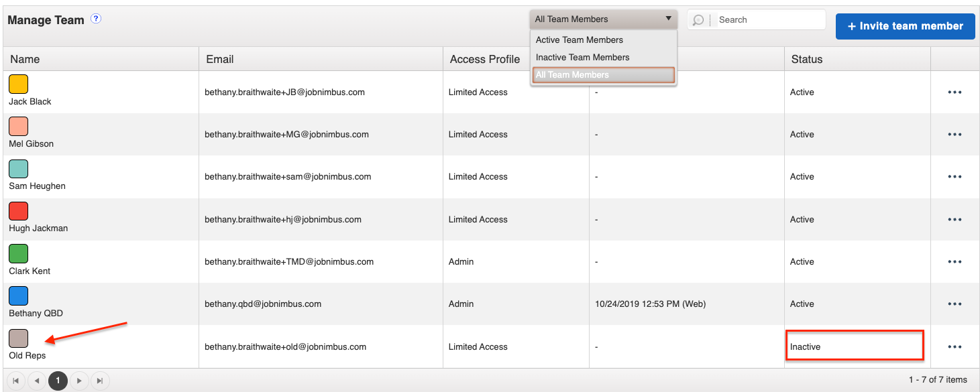This screenshot has height=392, width=980.
Task: Click the next page arrow
Action: coord(79,380)
